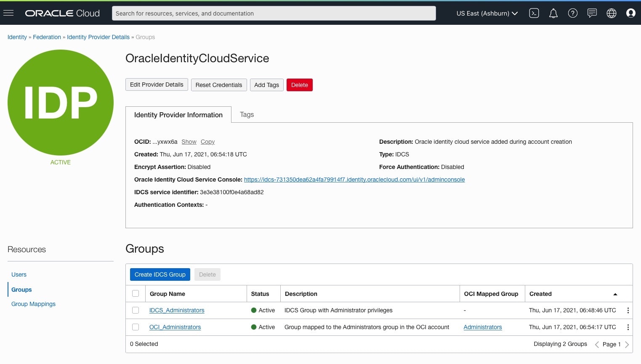
Task: Click Edit Provider Details button
Action: click(157, 84)
